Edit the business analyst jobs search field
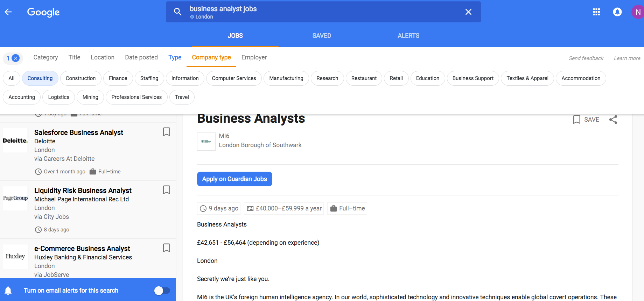This screenshot has height=301, width=644. pyautogui.click(x=323, y=12)
